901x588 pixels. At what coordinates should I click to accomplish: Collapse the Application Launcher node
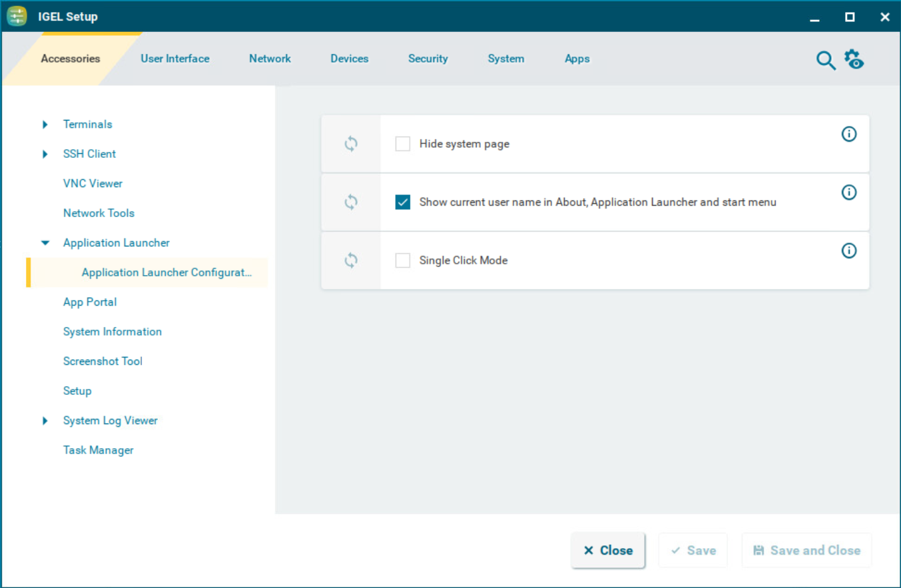(45, 243)
